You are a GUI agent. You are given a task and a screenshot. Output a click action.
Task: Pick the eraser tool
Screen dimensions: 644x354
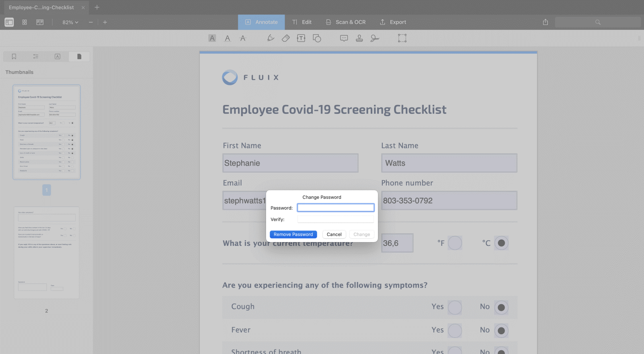286,38
